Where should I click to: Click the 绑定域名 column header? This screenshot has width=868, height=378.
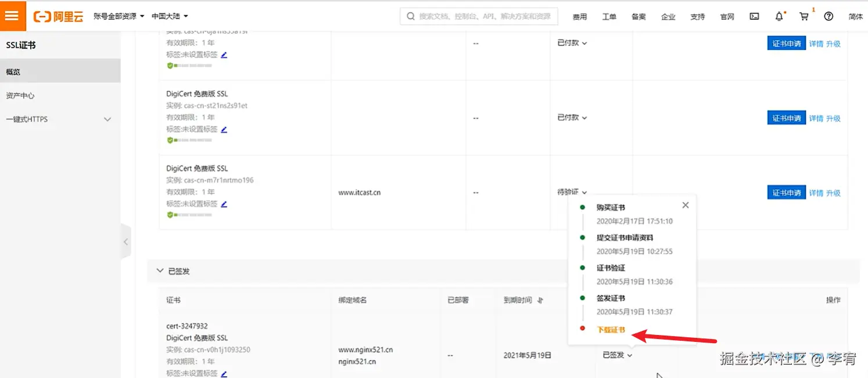(x=353, y=300)
